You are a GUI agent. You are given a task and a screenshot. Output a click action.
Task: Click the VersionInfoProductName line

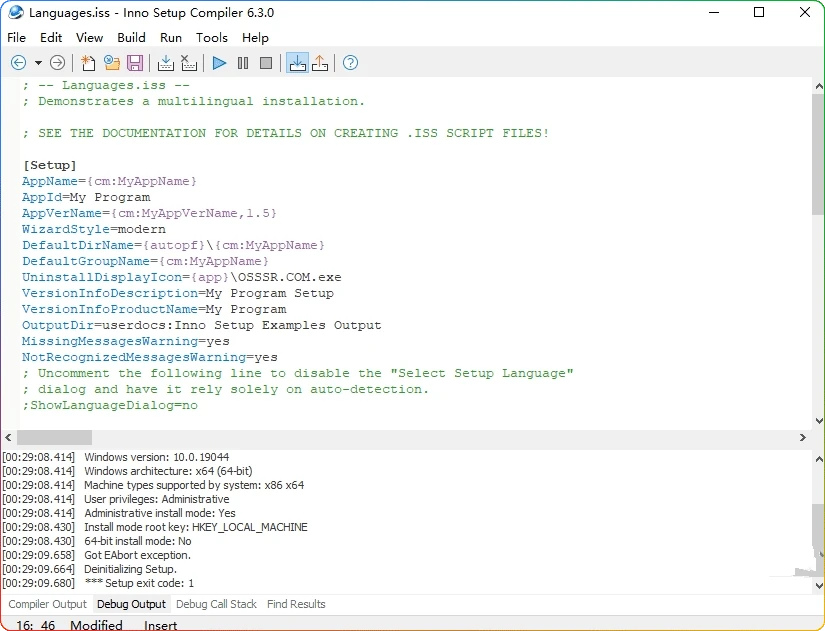pyautogui.click(x=154, y=309)
